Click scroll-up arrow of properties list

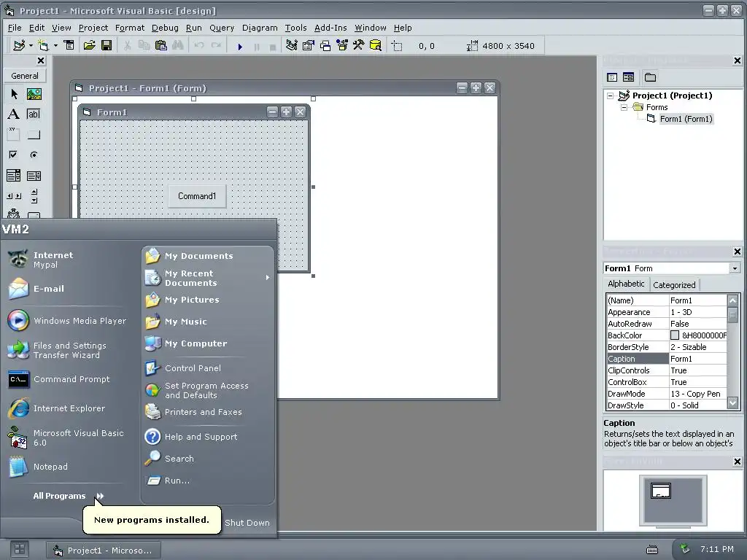732,300
